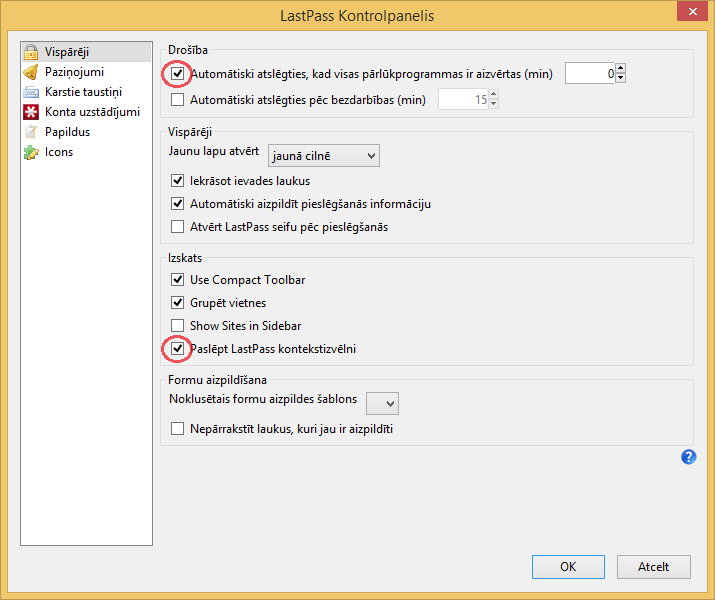Screen dimensions: 715x600
Task: Click the red asterisk Konta uzstādījumi icon
Action: [x=31, y=112]
